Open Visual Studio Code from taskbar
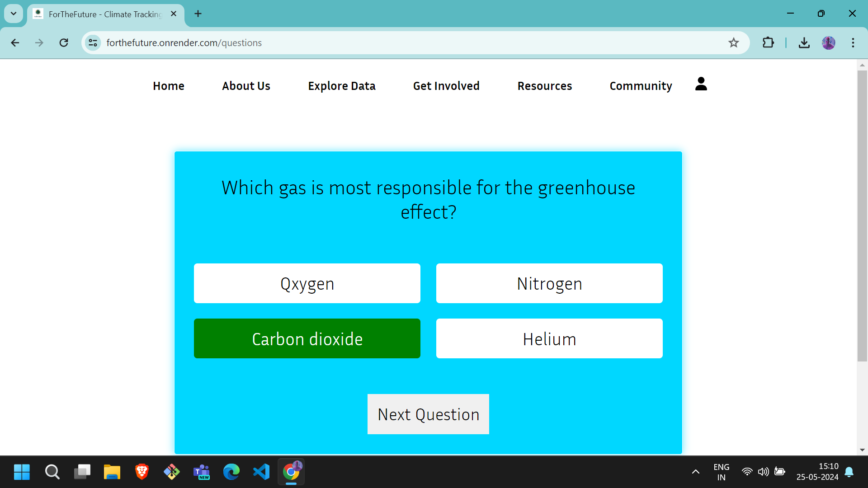Viewport: 868px width, 488px height. pos(261,472)
